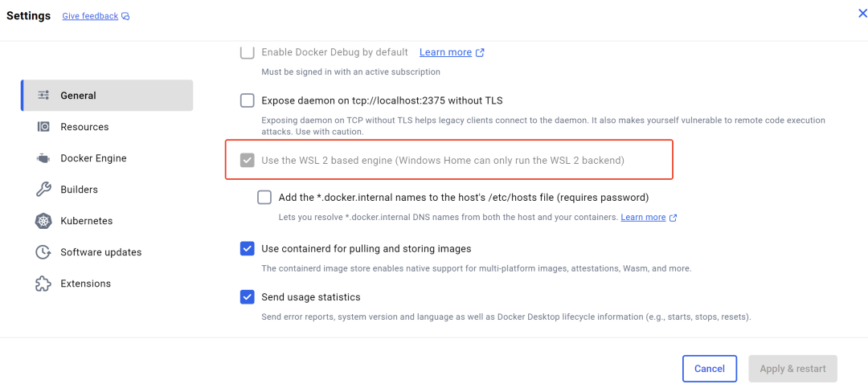Click the Software updates clock icon
The width and height of the screenshot is (868, 392).
tap(43, 252)
